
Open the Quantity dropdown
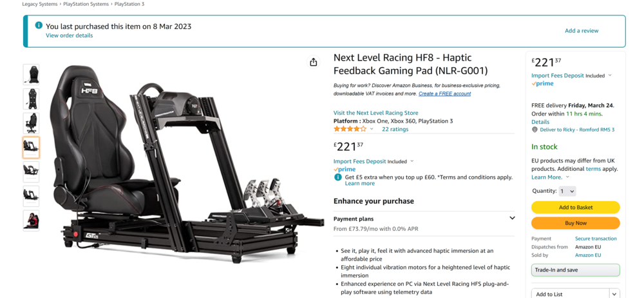pyautogui.click(x=567, y=192)
